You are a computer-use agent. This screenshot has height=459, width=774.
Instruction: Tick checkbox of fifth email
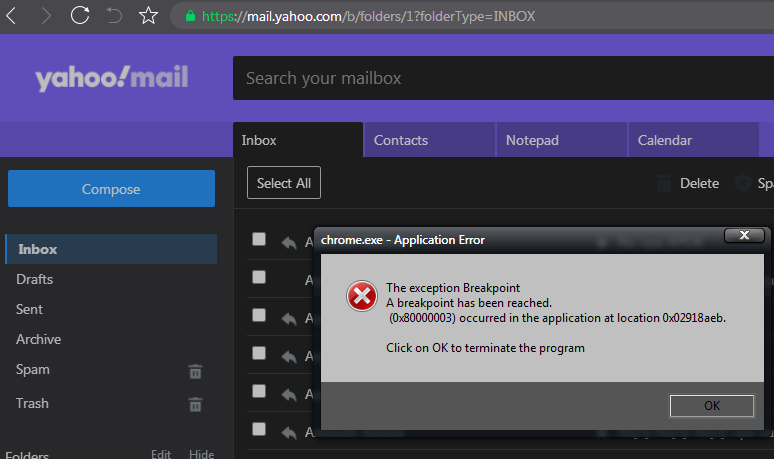pos(259,391)
